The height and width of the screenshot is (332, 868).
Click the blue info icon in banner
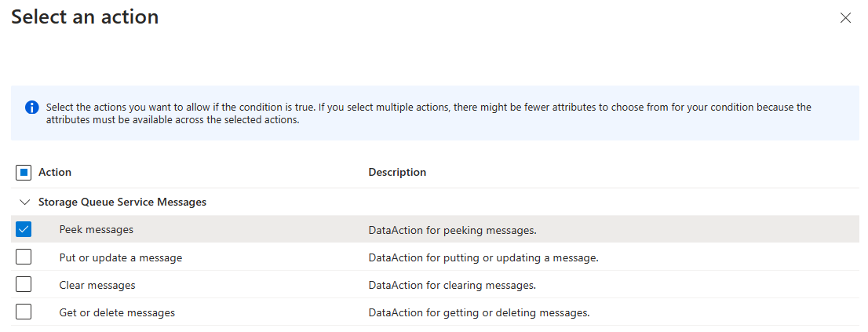[x=31, y=108]
